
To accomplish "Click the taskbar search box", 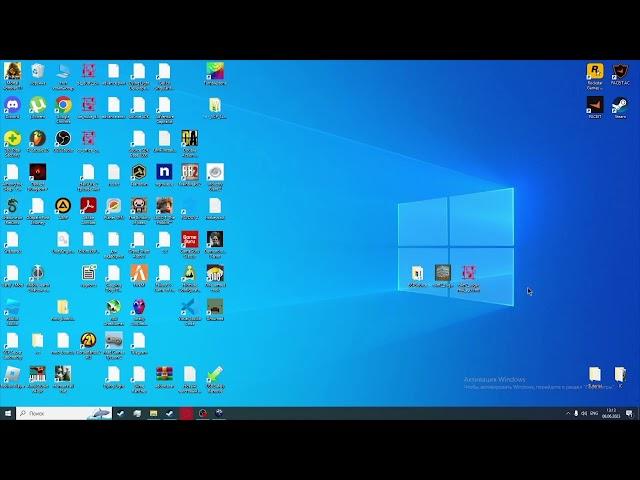I will pos(64,413).
